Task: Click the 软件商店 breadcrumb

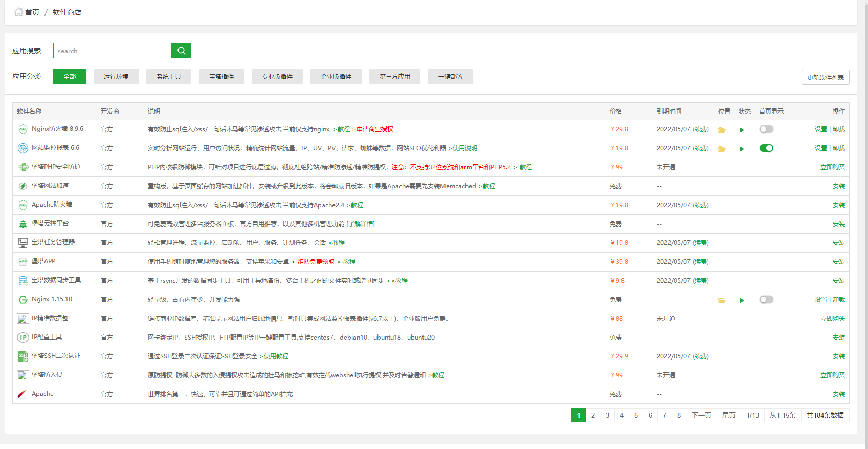Action: coord(67,12)
